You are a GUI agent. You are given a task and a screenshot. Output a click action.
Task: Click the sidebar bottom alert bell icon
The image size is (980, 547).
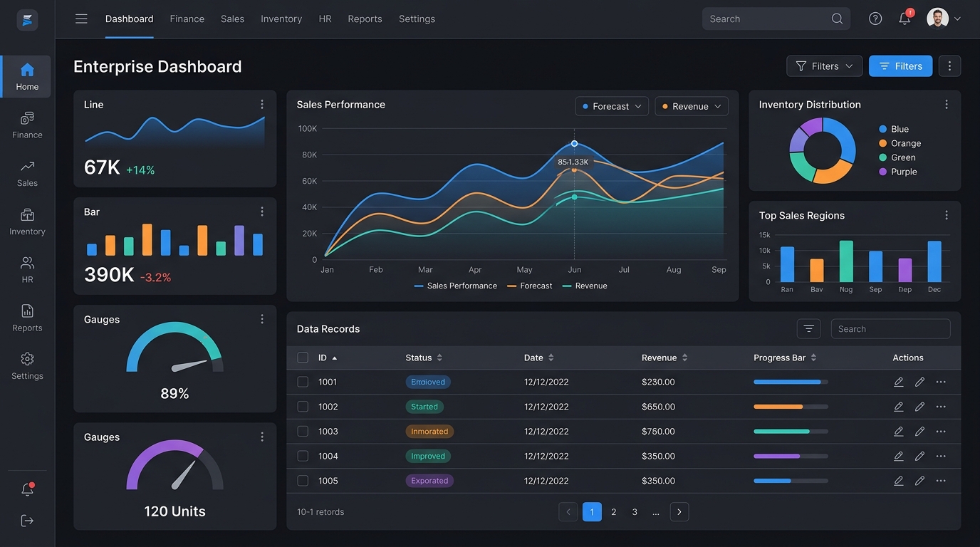[x=27, y=489]
